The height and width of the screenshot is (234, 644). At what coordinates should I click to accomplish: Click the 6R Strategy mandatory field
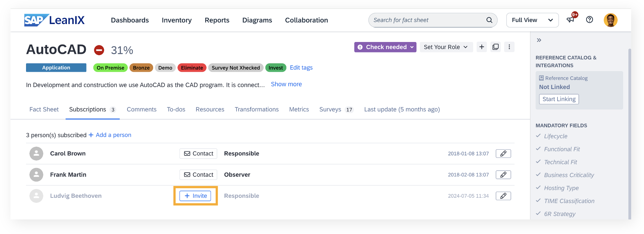click(559, 214)
